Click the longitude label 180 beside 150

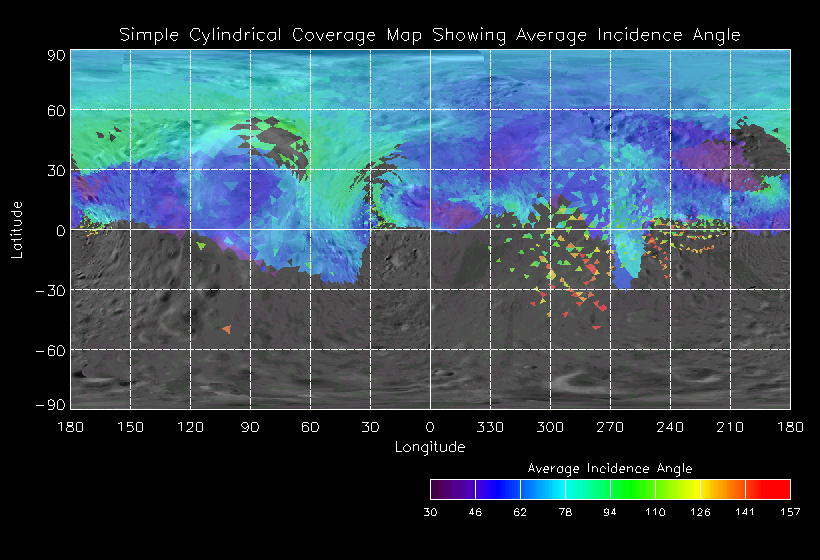(x=71, y=428)
